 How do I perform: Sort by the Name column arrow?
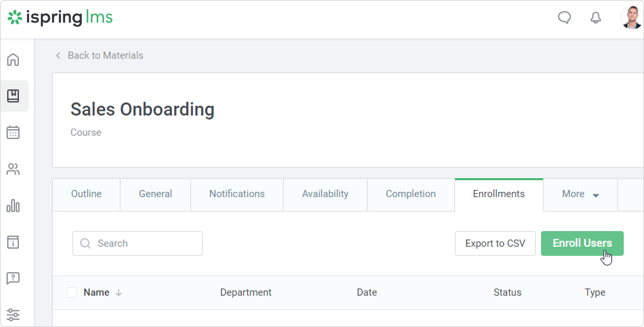click(x=119, y=293)
